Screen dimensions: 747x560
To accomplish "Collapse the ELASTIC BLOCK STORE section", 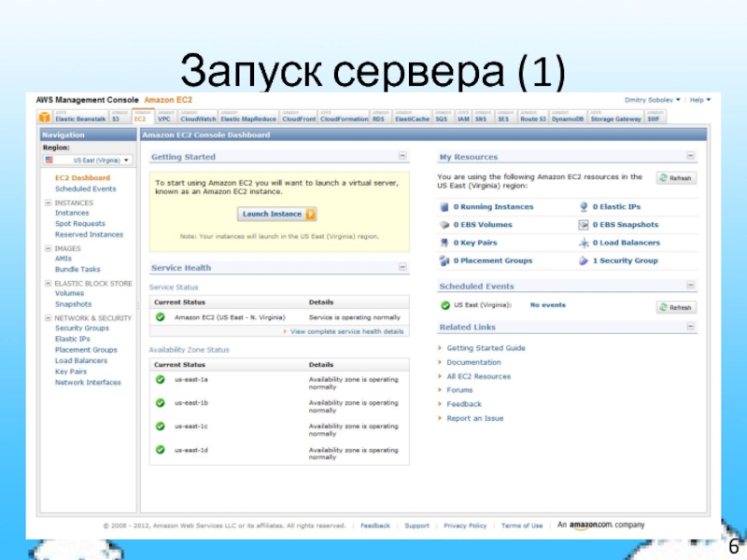I will pos(49,284).
